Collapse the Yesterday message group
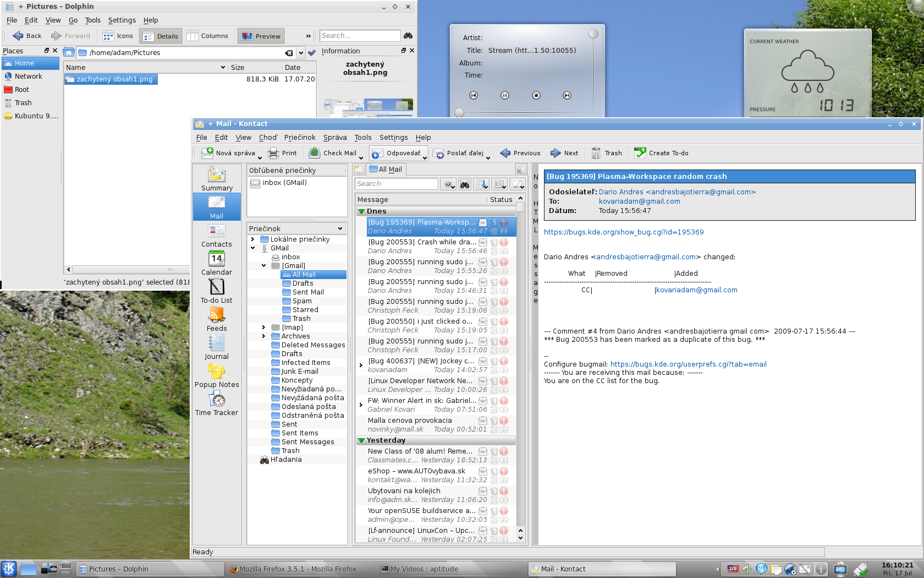 coord(361,440)
